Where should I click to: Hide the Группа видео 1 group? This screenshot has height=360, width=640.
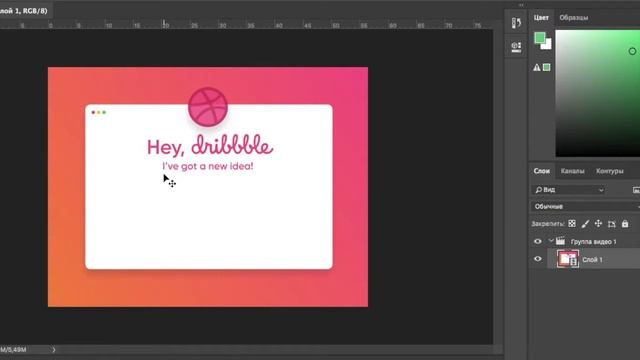click(538, 242)
